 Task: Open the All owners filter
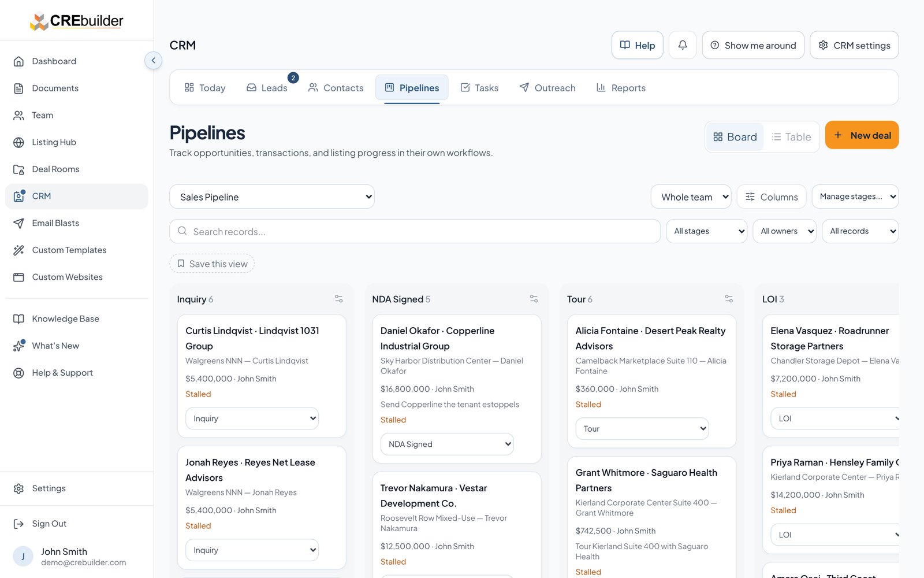[785, 231]
